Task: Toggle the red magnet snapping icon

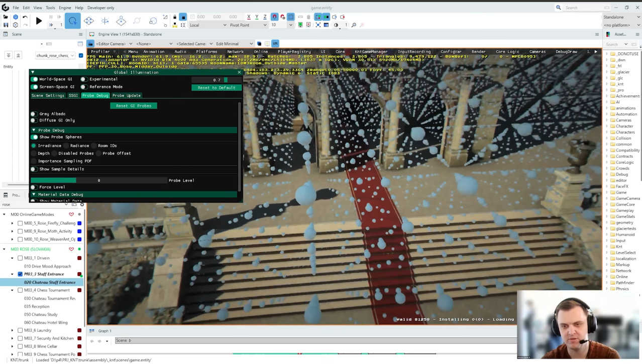Action: click(x=274, y=17)
